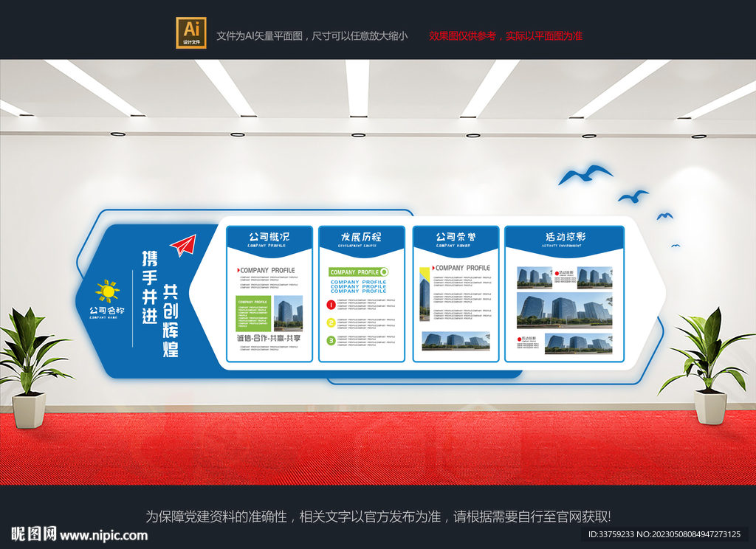Open building photo in 公司概况 panel
Image resolution: width=756 pixels, height=549 pixels.
pyautogui.click(x=289, y=314)
